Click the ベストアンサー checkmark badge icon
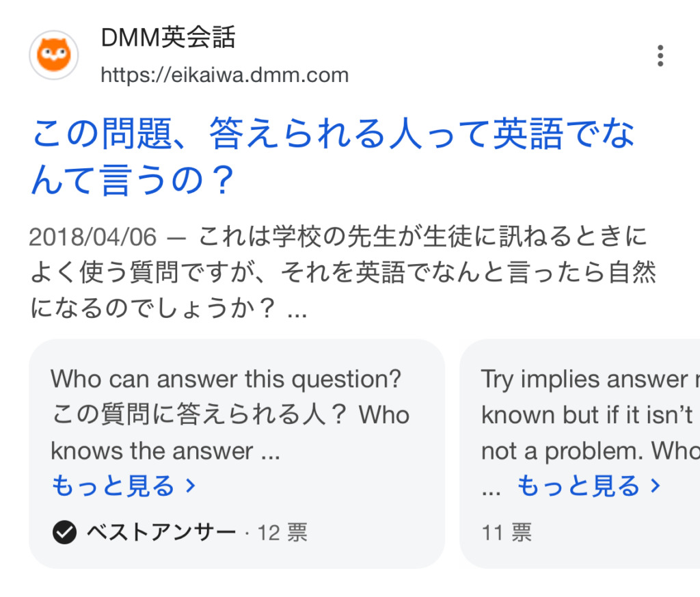The image size is (700, 597). click(x=64, y=532)
